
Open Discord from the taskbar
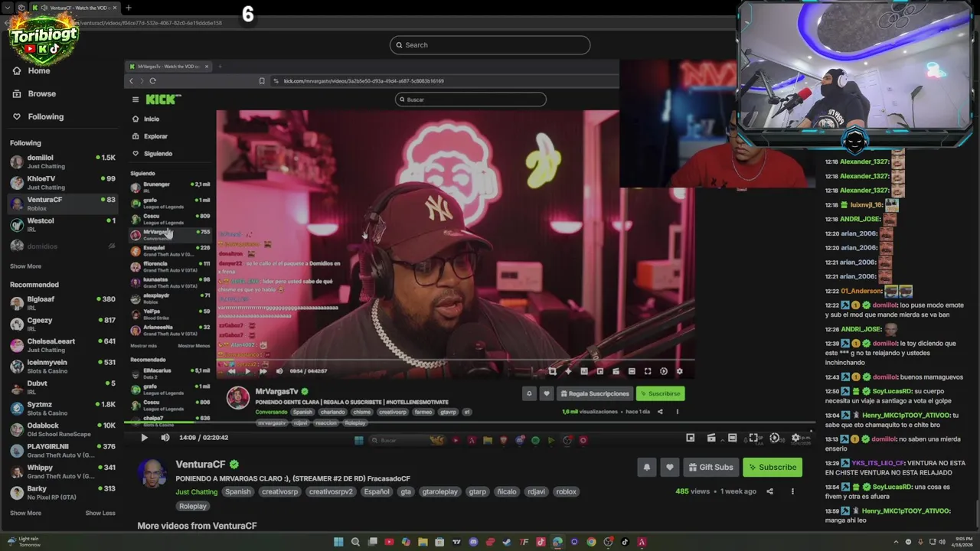(473, 543)
